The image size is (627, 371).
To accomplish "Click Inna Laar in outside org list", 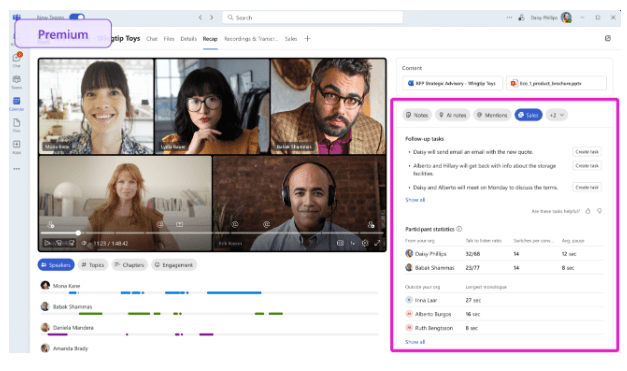I will (x=426, y=300).
